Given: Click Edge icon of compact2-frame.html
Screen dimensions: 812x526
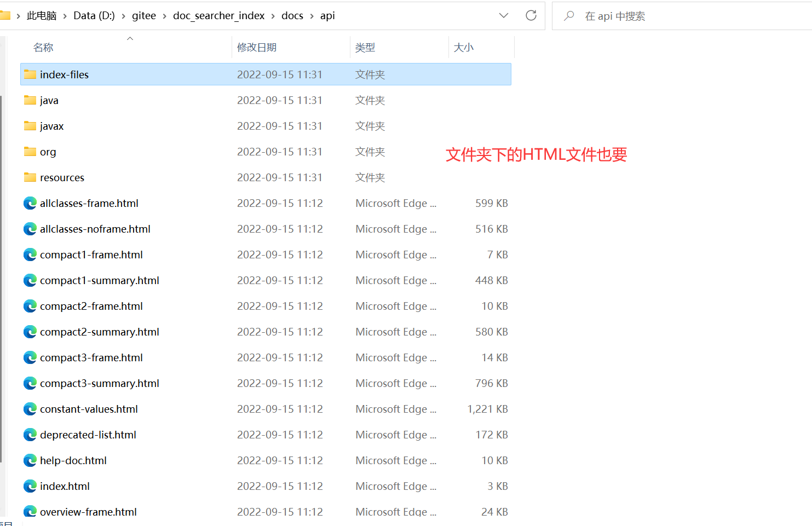Looking at the screenshot, I should [30, 306].
